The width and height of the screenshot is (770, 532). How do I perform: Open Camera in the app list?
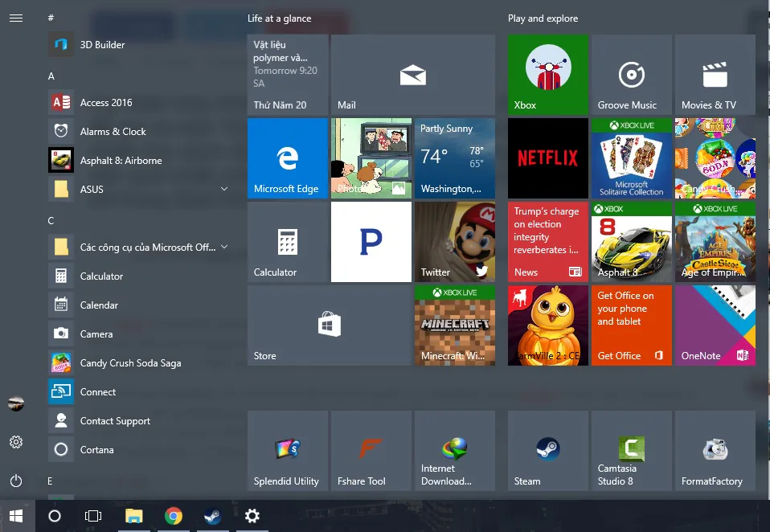(x=140, y=334)
